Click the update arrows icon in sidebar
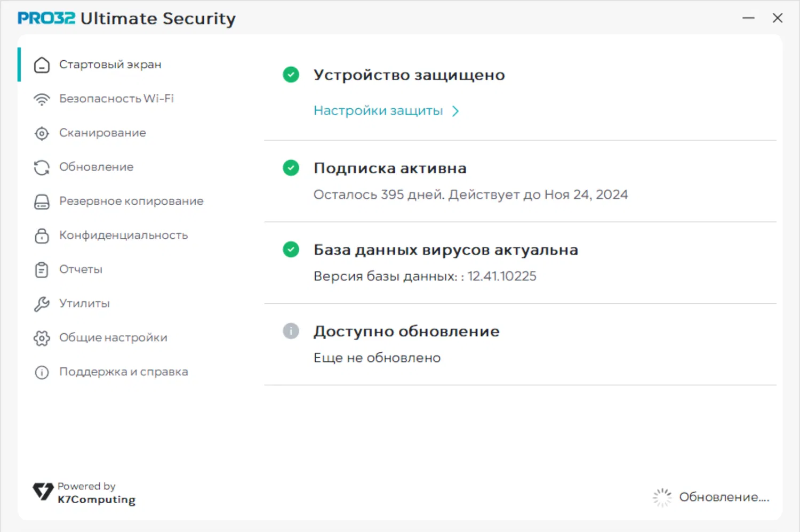 pyautogui.click(x=42, y=167)
